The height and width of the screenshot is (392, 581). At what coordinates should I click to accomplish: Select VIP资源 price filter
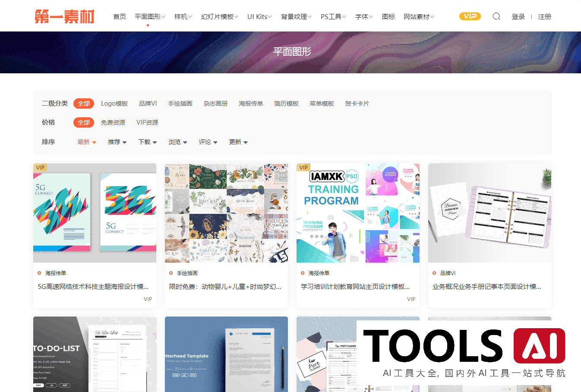click(x=147, y=122)
